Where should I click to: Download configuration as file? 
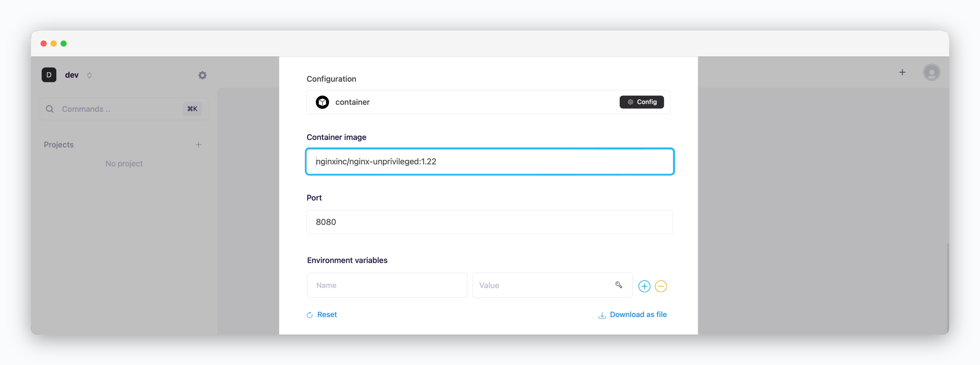click(632, 314)
